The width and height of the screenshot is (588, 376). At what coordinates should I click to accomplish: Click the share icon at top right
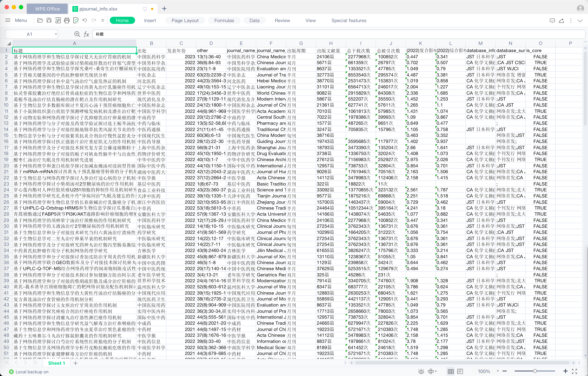coord(561,20)
